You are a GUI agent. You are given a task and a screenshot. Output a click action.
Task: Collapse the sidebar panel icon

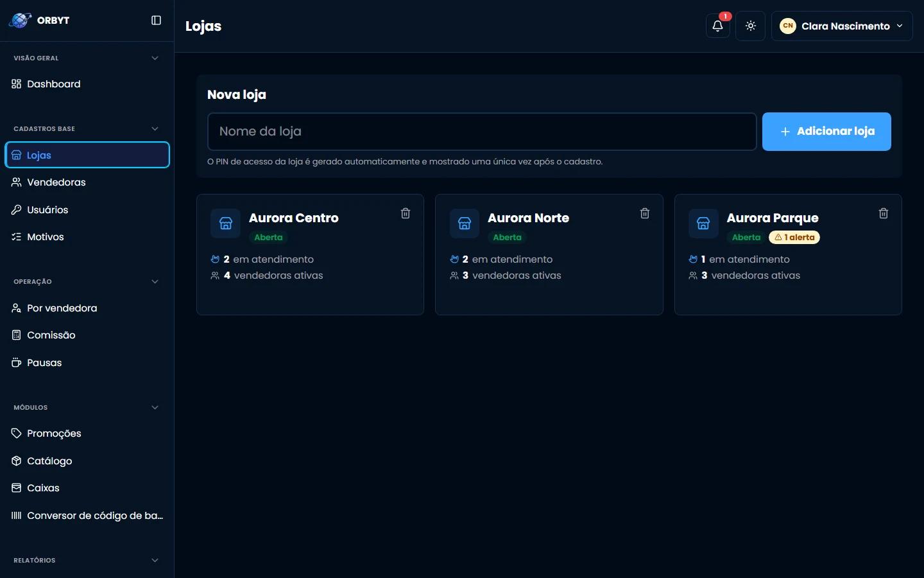[156, 21]
